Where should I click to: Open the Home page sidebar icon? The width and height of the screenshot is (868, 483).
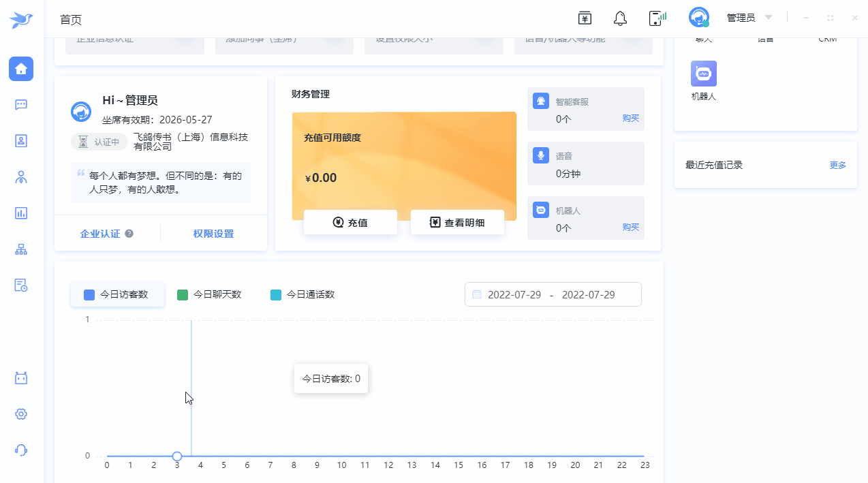tap(21, 69)
